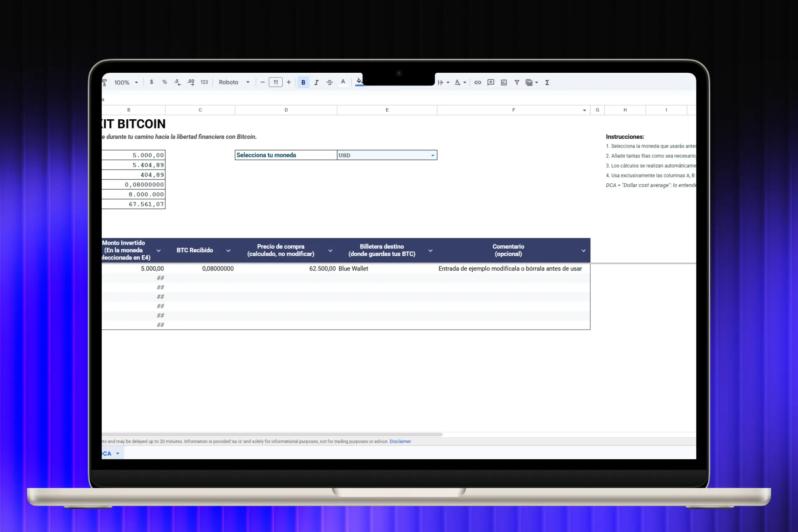798x532 pixels.
Task: Insert a chart
Action: (x=504, y=82)
